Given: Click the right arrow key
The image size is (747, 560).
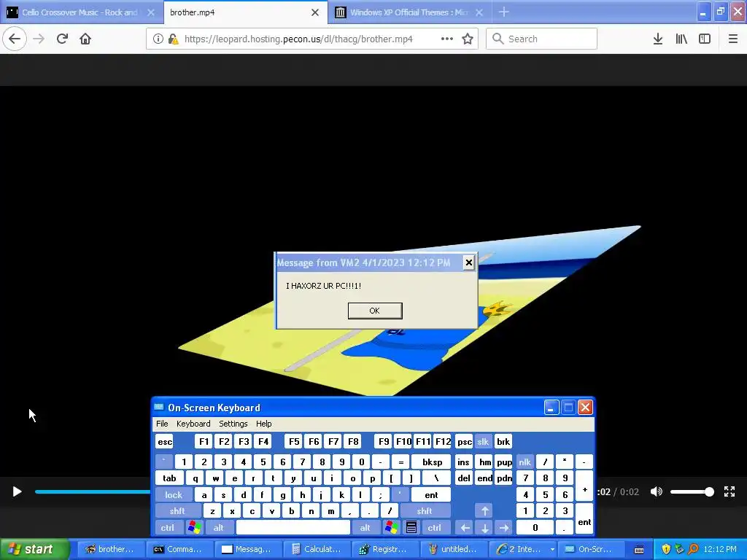Looking at the screenshot, I should pyautogui.click(x=503, y=528).
